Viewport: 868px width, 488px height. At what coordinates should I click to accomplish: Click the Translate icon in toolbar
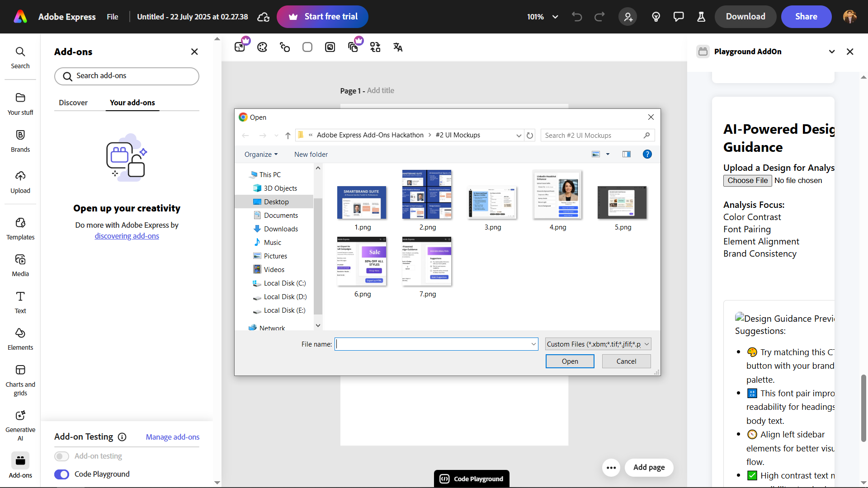[398, 47]
